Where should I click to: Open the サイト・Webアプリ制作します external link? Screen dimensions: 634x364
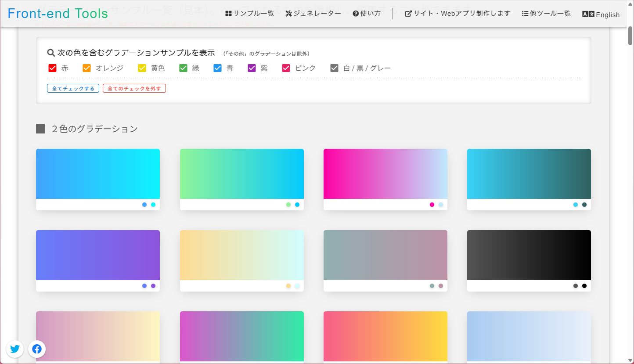tap(457, 14)
